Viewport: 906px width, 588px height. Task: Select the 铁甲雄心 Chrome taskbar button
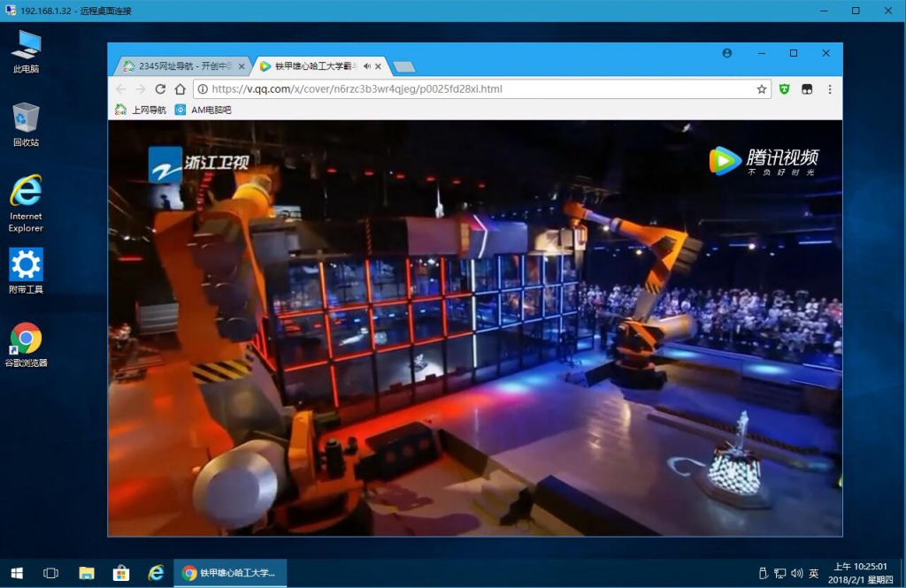click(231, 573)
